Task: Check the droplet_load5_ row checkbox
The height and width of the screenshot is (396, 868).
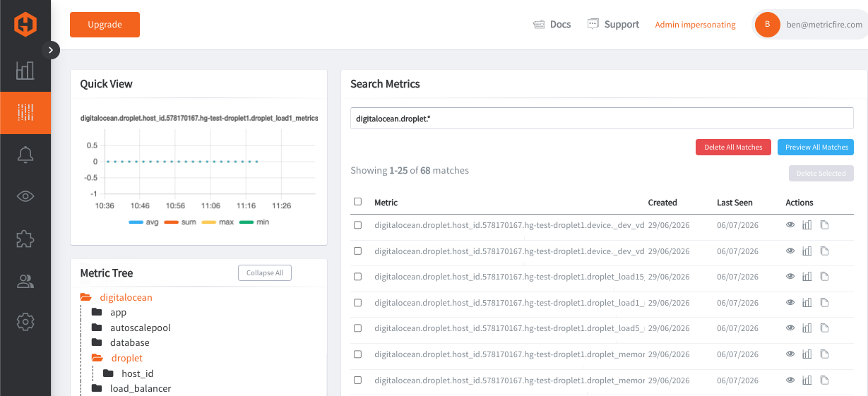Action: [x=357, y=328]
